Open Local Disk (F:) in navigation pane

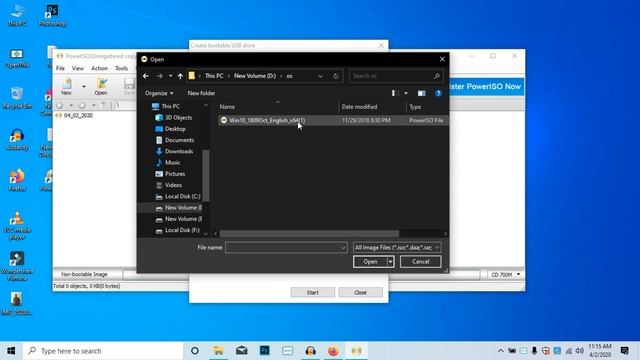coord(182,230)
